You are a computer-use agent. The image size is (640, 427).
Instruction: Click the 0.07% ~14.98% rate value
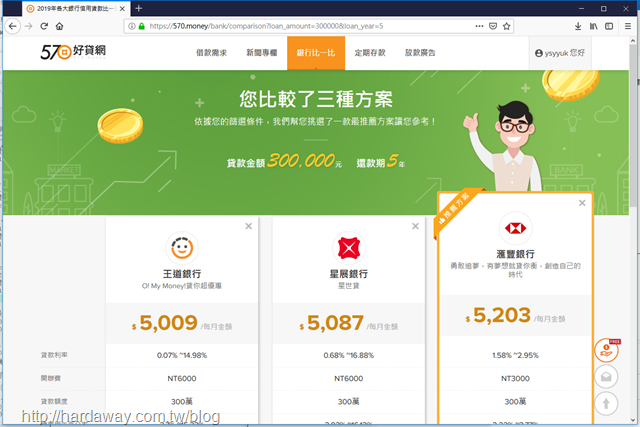coord(182,356)
